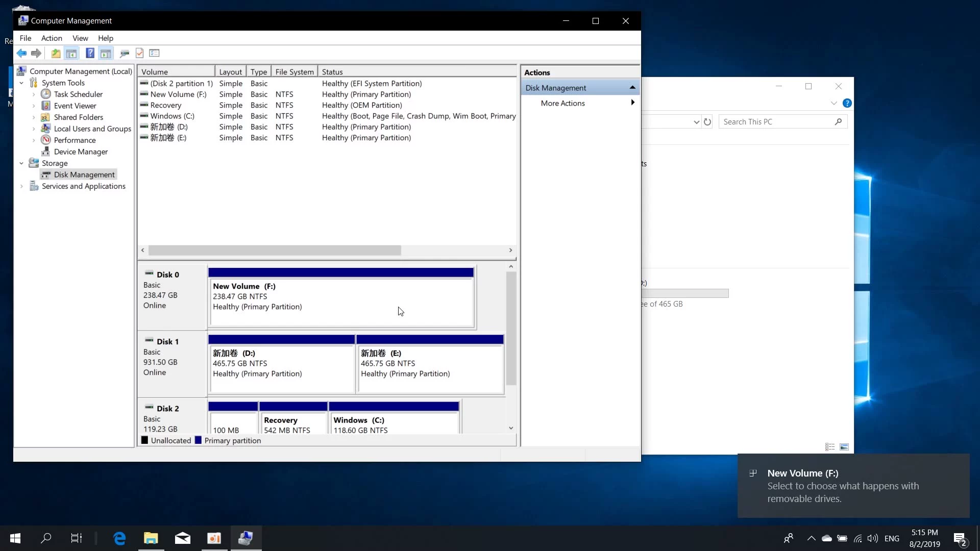Screen dimensions: 980x551
Task: Sort by the Status column header
Action: tap(417, 72)
